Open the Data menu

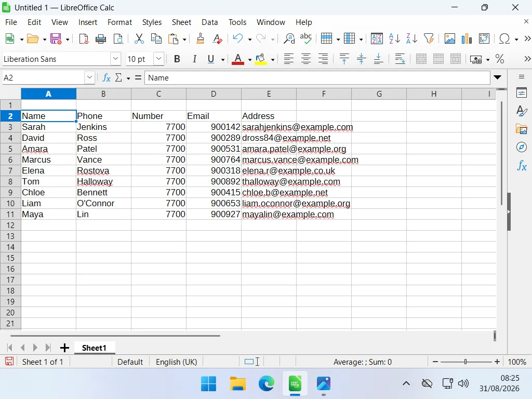point(210,22)
